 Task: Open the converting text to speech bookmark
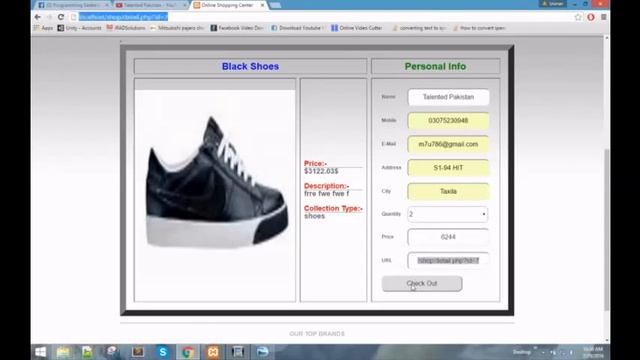(419, 28)
